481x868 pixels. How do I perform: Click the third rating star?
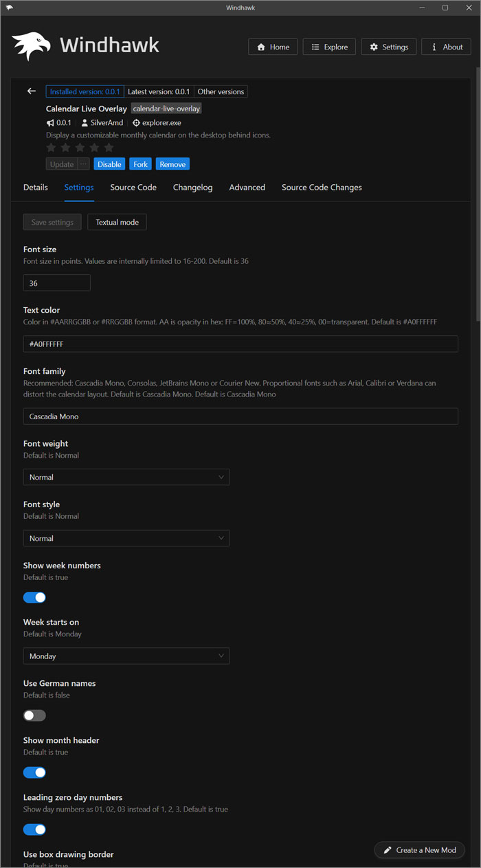pyautogui.click(x=80, y=148)
